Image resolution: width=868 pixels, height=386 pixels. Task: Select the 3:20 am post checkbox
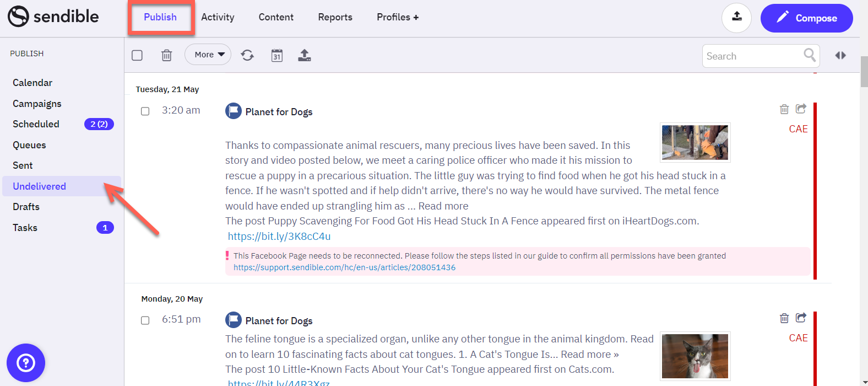145,111
